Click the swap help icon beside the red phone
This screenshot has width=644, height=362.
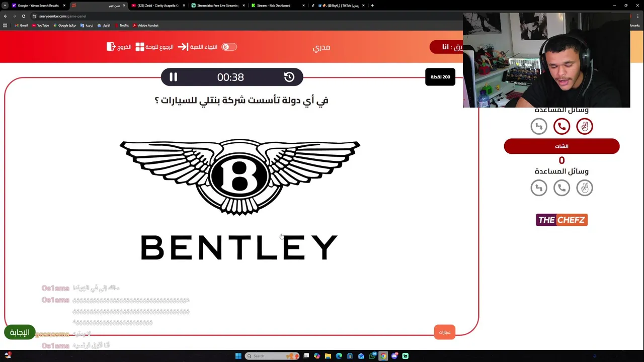point(539,126)
